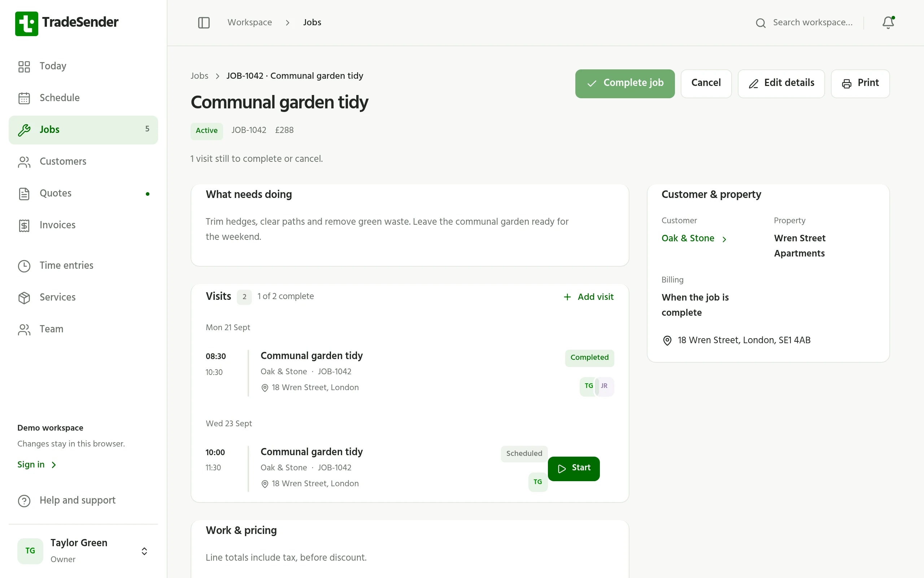
Task: Open the Invoices section
Action: (x=83, y=225)
